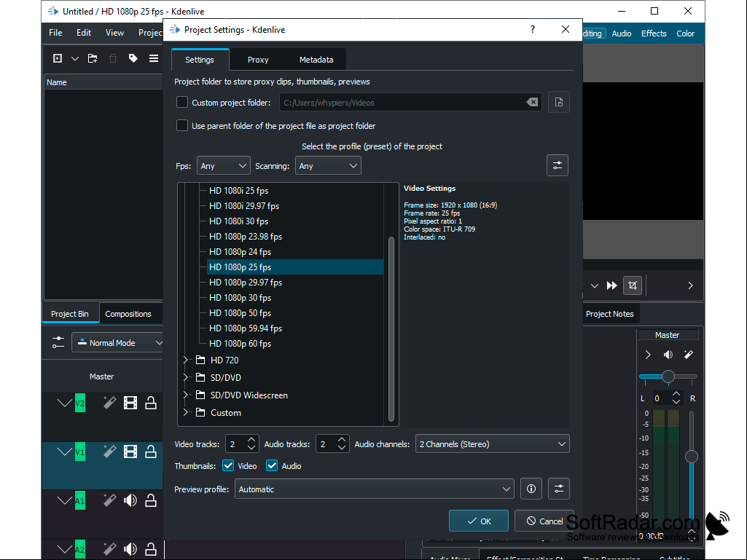Open Preview profile dropdown
The image size is (747, 560).
pyautogui.click(x=375, y=489)
